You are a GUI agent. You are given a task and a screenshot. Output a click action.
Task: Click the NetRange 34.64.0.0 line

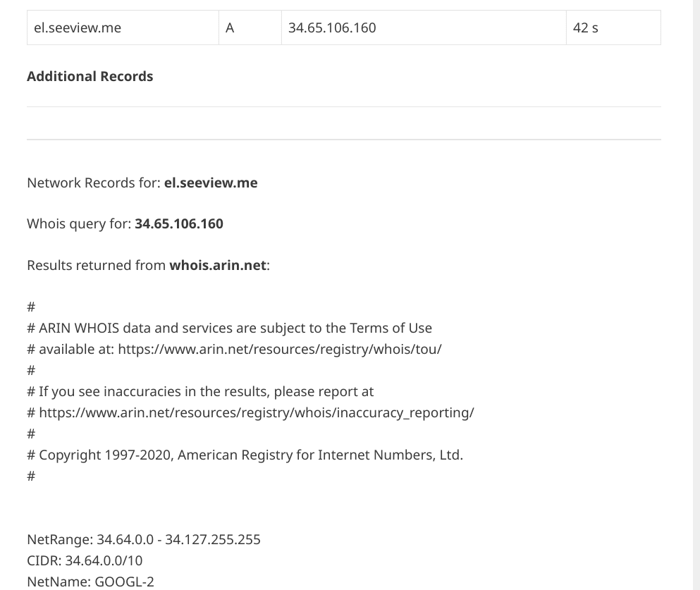click(144, 539)
